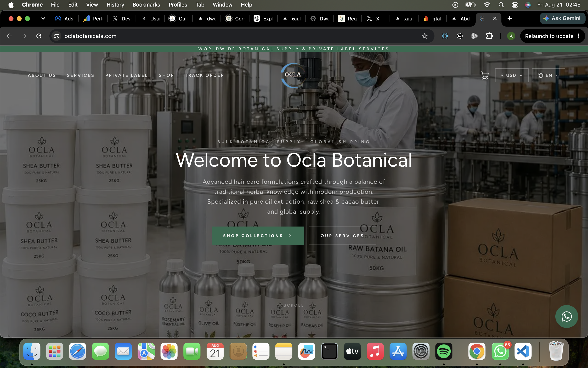Open WhatsApp in the Dock
Image resolution: width=588 pixels, height=368 pixels.
pos(500,351)
